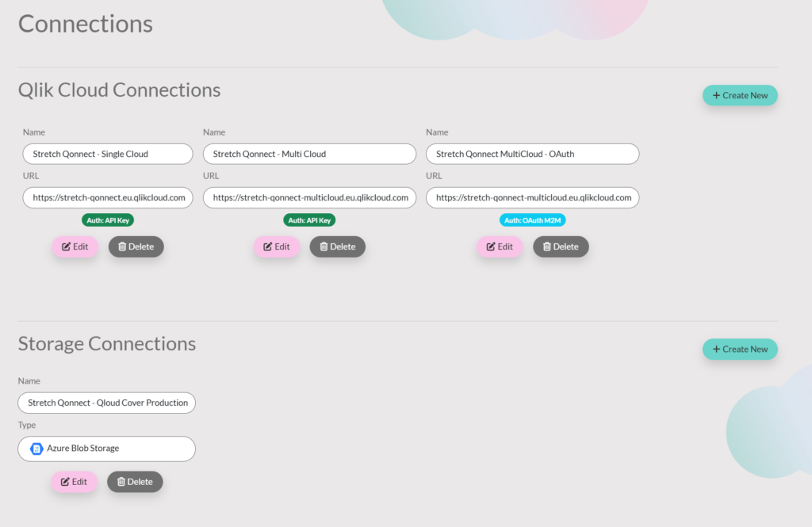
Task: Select the Azure Blob Storage type field
Action: pyautogui.click(x=107, y=449)
